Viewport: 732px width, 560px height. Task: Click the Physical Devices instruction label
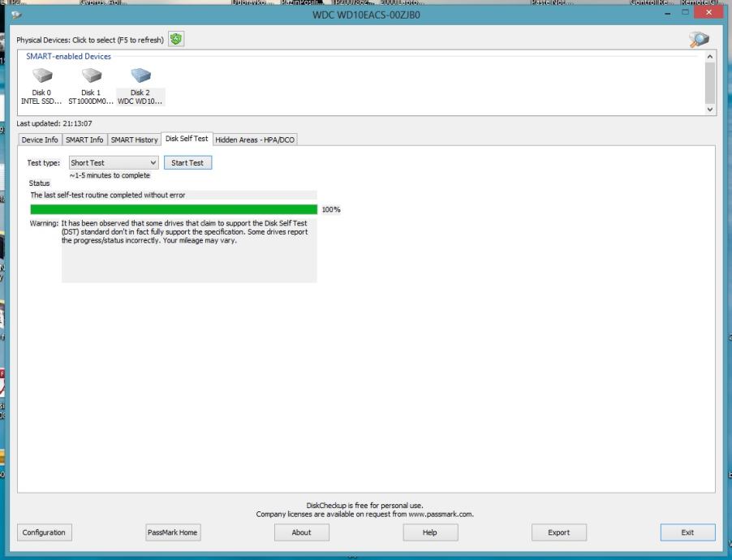90,40
